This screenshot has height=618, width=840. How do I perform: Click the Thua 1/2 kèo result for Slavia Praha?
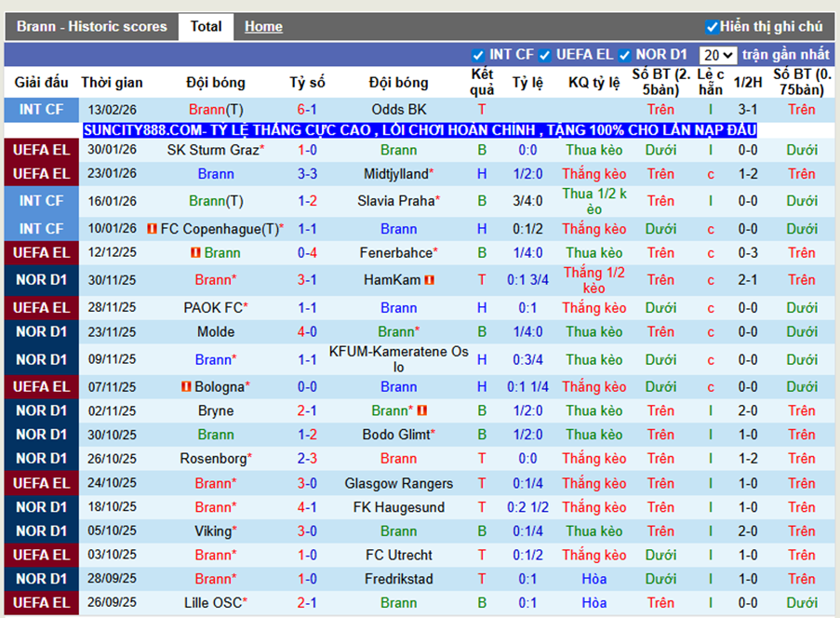594,201
